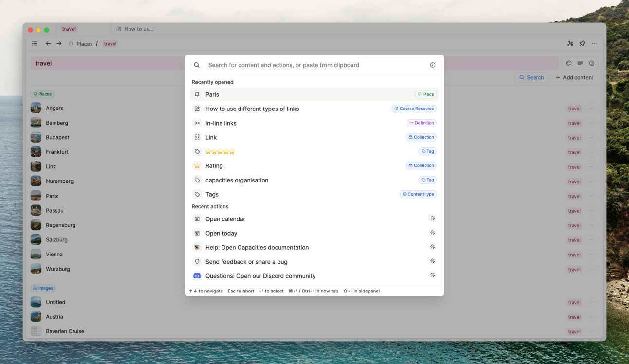Image resolution: width=629 pixels, height=364 pixels.
Task: Open the Budapest place thumbnail
Action: (x=36, y=137)
